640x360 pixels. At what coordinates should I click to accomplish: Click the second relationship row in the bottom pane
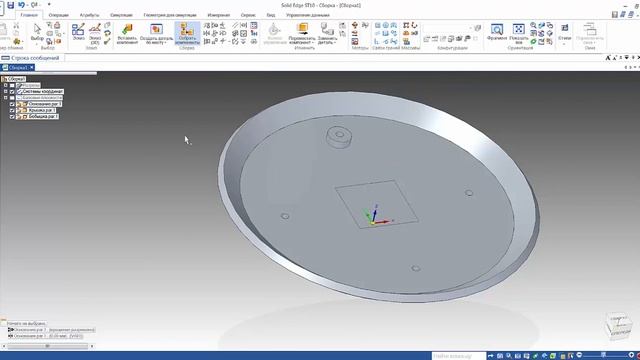45,336
